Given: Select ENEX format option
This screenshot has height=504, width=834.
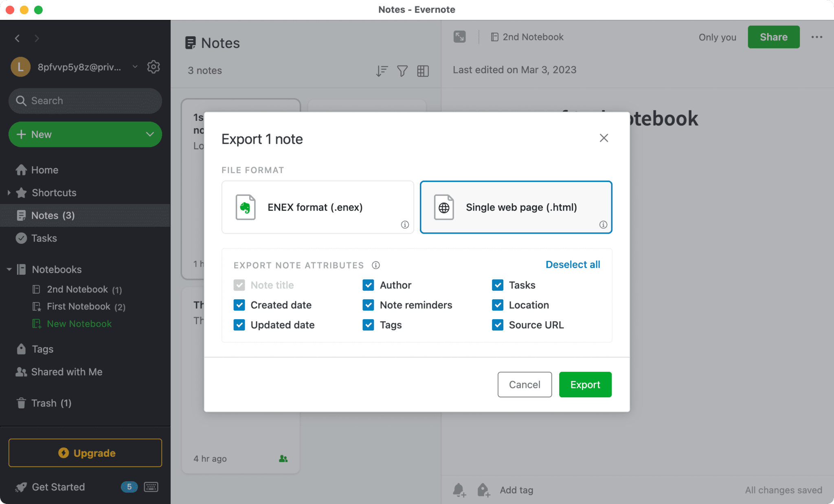Looking at the screenshot, I should click(x=318, y=207).
